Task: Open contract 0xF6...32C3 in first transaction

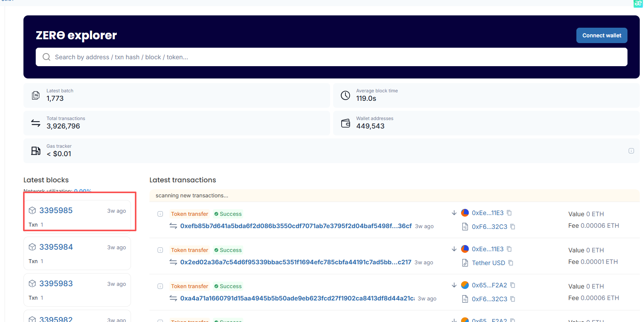Action: [x=490, y=227]
